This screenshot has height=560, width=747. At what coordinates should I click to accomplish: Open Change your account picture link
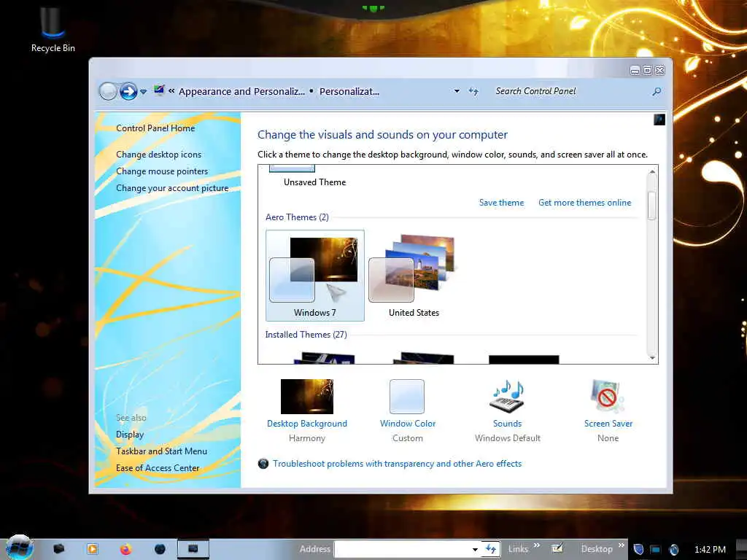tap(172, 188)
